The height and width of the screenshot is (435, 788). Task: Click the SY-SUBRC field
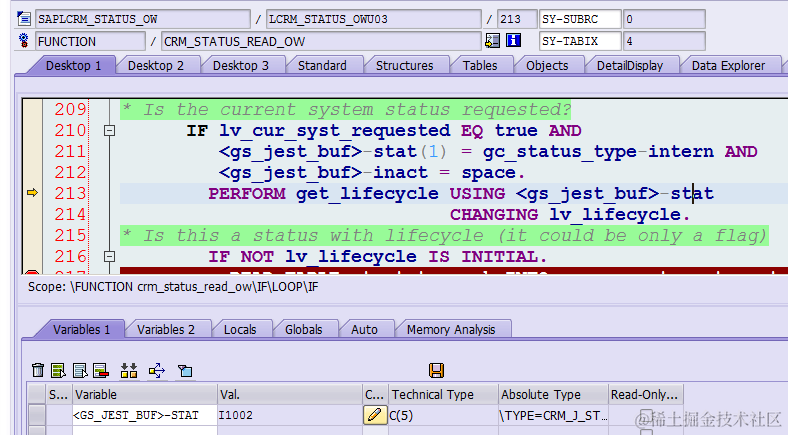pos(580,19)
